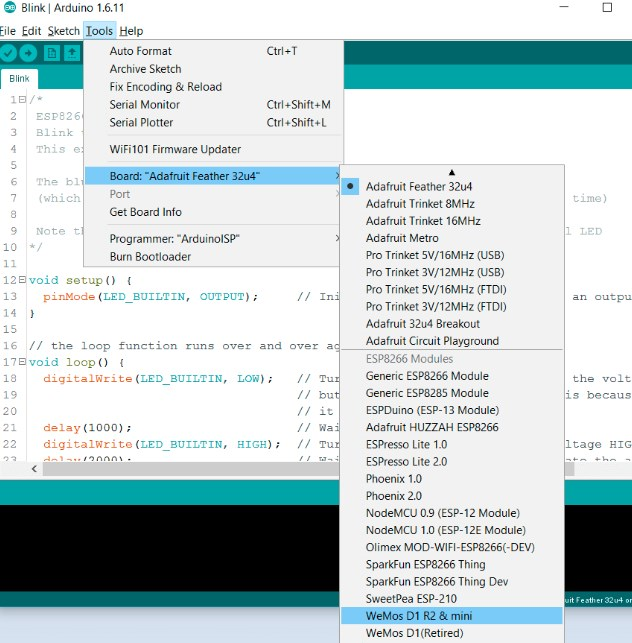
Task: Select Pro Trinket 5V/16MHz (USB)
Action: [453, 255]
